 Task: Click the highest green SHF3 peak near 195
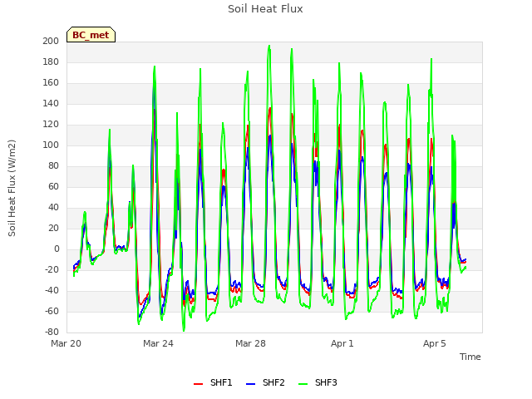[269, 46]
